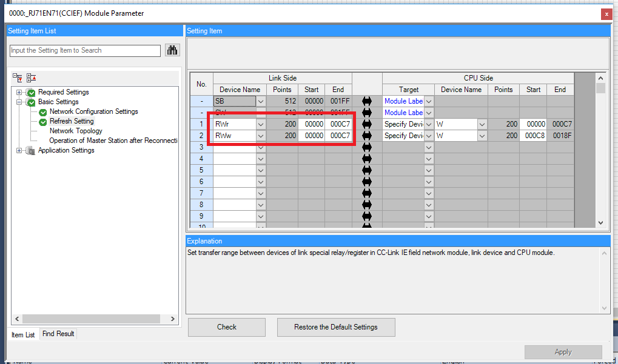Viewport: 618px width, 364px height.
Task: Collapse the Basic Settings tree node
Action: point(19,102)
